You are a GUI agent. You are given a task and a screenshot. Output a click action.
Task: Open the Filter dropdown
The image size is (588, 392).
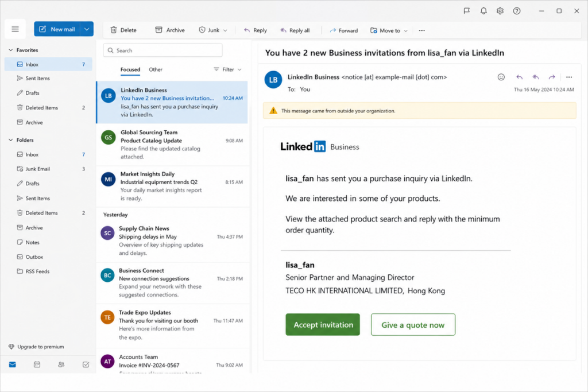(227, 69)
